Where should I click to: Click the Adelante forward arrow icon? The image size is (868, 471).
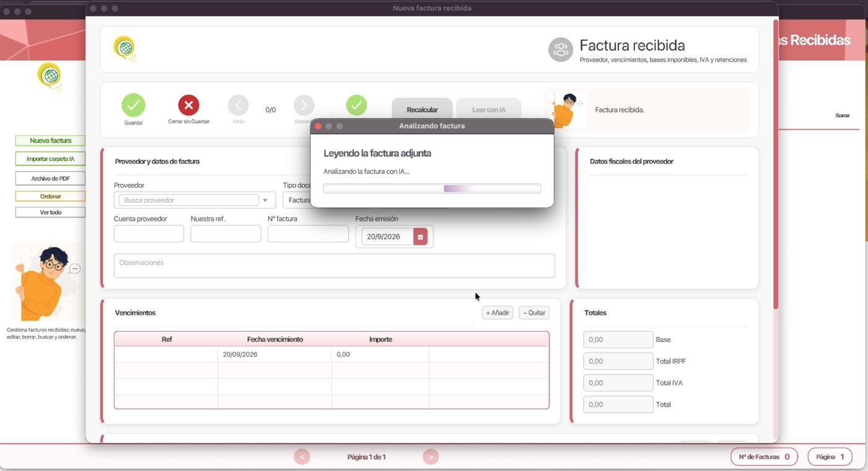coord(304,105)
